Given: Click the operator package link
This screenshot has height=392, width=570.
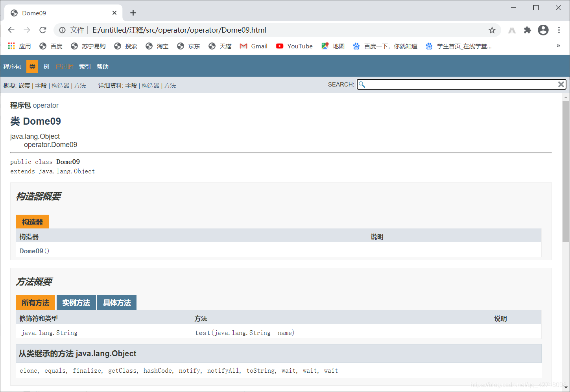Looking at the screenshot, I should [46, 105].
